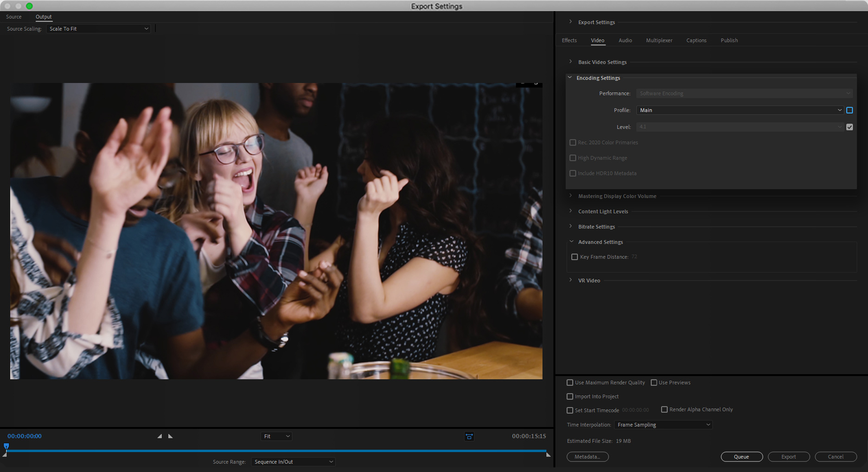Enable Use Maximum Render Quality
This screenshot has height=472, width=868.
click(x=570, y=383)
